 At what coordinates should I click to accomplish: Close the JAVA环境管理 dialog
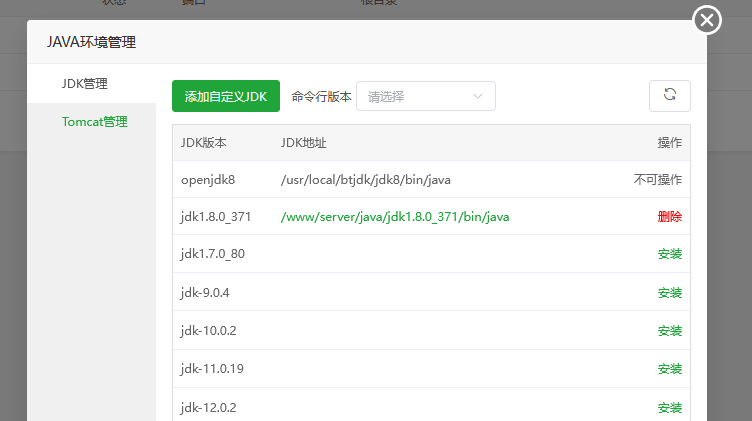(707, 20)
